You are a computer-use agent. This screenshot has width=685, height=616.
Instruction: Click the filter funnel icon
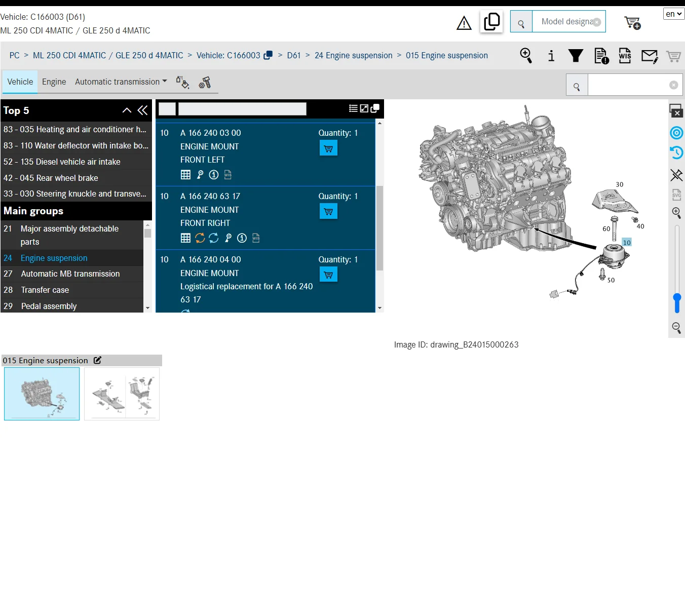pyautogui.click(x=576, y=56)
